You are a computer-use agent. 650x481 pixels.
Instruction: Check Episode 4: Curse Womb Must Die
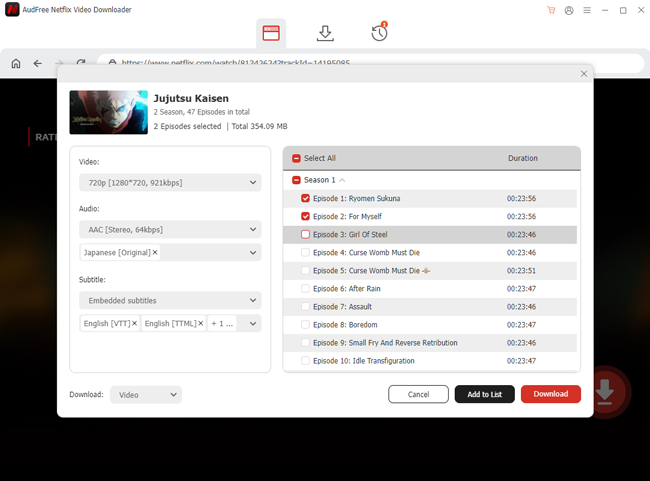(306, 253)
